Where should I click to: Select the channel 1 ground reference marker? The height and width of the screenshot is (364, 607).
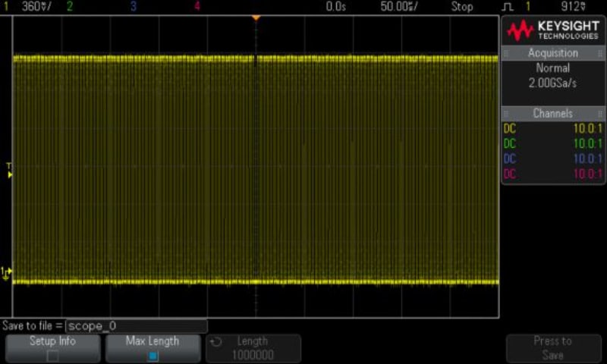click(x=6, y=273)
